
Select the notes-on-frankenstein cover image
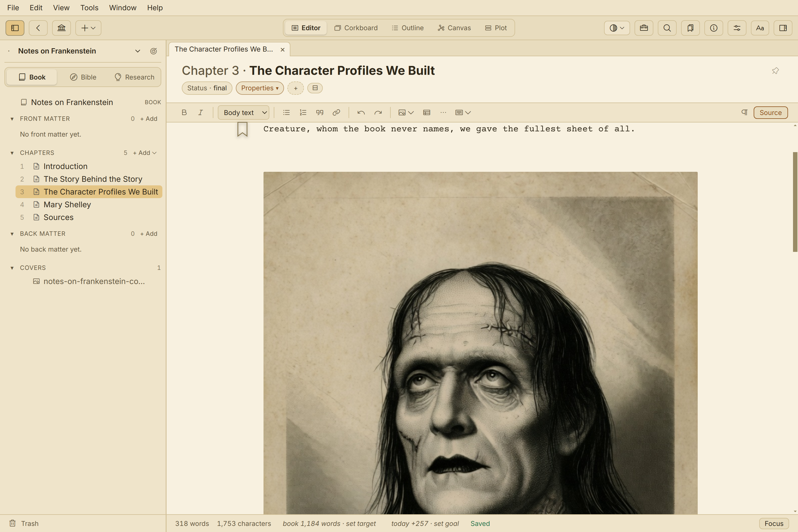pos(89,281)
